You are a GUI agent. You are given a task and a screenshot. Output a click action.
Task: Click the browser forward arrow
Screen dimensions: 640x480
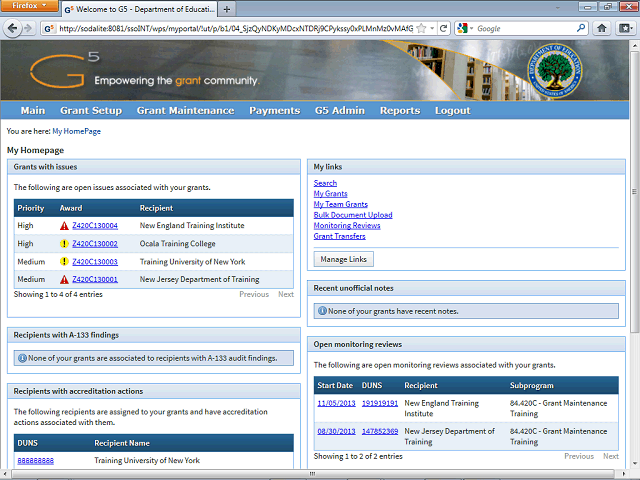[28, 28]
